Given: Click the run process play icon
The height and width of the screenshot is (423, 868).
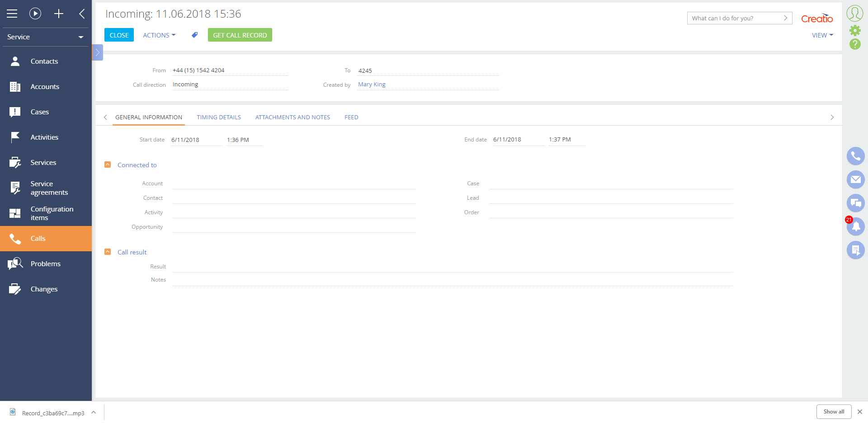Looking at the screenshot, I should coord(35,14).
